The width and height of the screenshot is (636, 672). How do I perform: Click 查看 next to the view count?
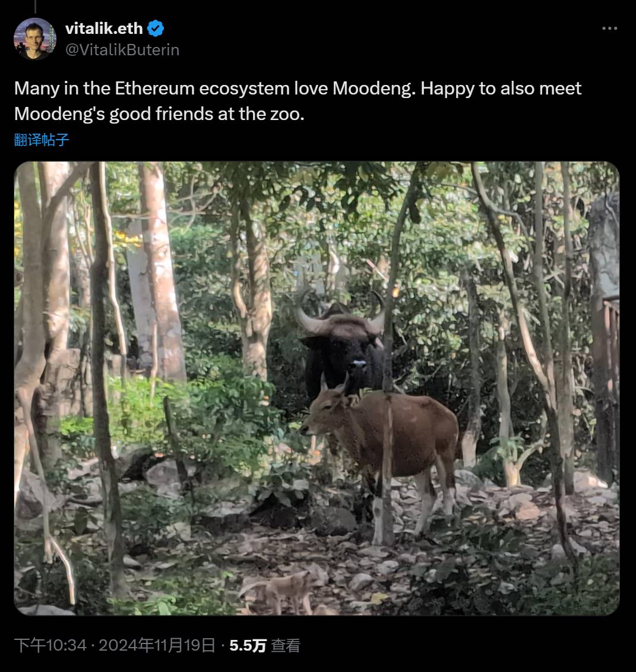pos(285,644)
